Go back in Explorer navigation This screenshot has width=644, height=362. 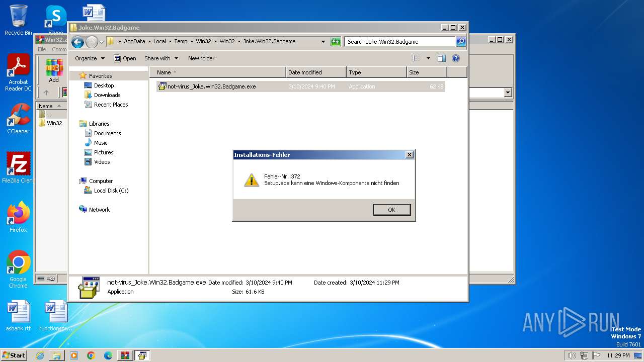[77, 42]
